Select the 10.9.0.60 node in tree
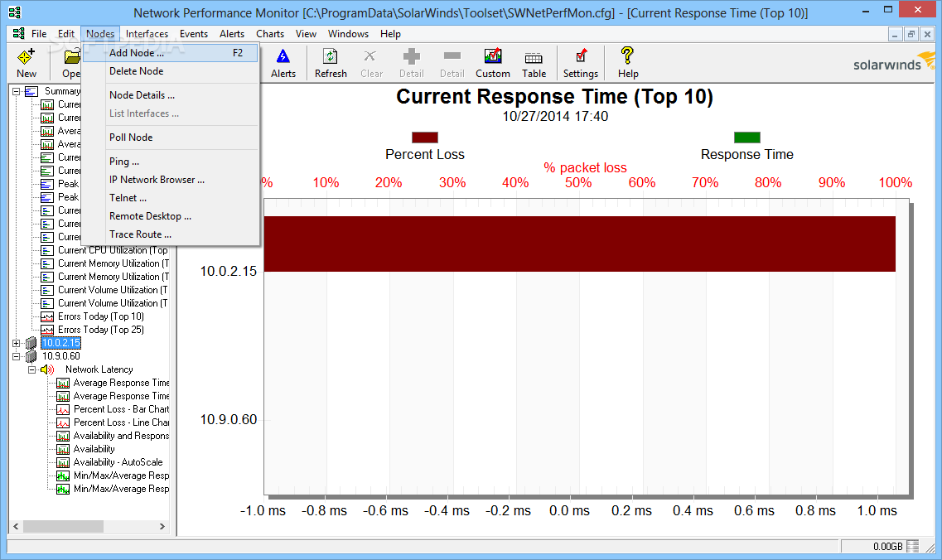This screenshot has width=942, height=560. 60,356
